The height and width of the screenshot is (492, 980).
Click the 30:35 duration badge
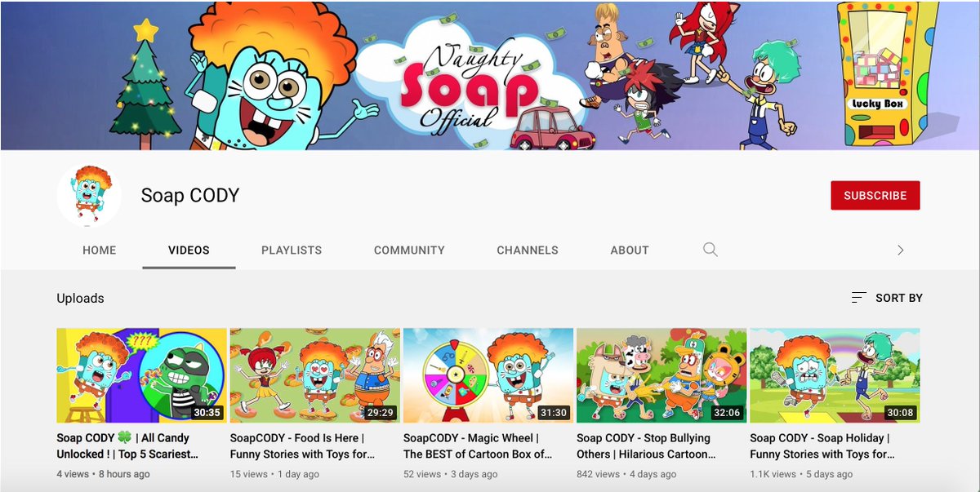pyautogui.click(x=207, y=413)
